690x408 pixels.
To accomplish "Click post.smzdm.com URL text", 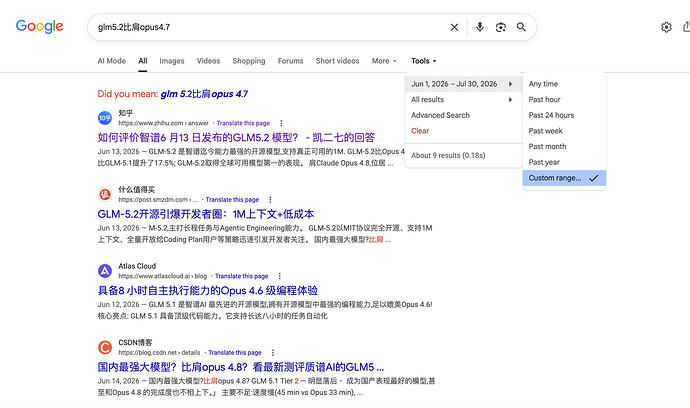I will pyautogui.click(x=158, y=200).
